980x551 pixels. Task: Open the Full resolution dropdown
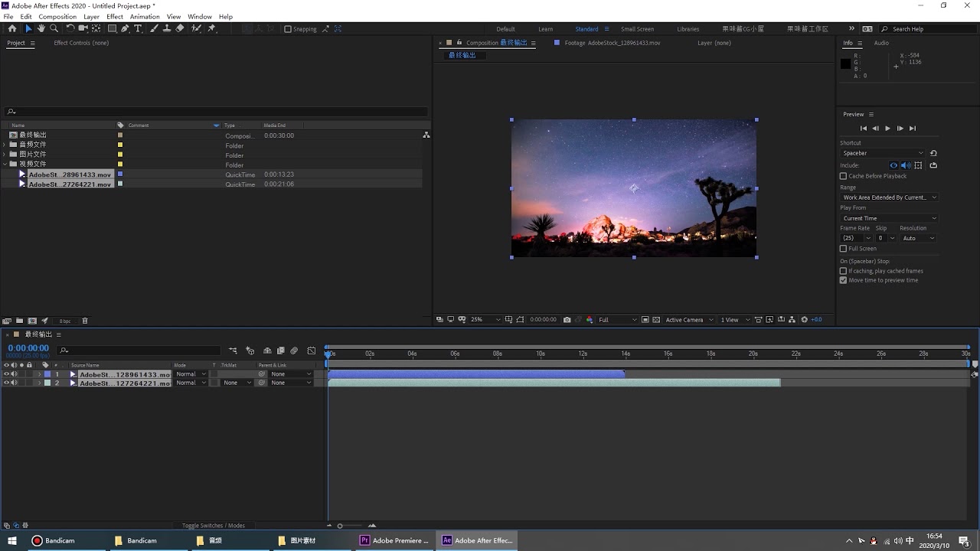coord(617,320)
